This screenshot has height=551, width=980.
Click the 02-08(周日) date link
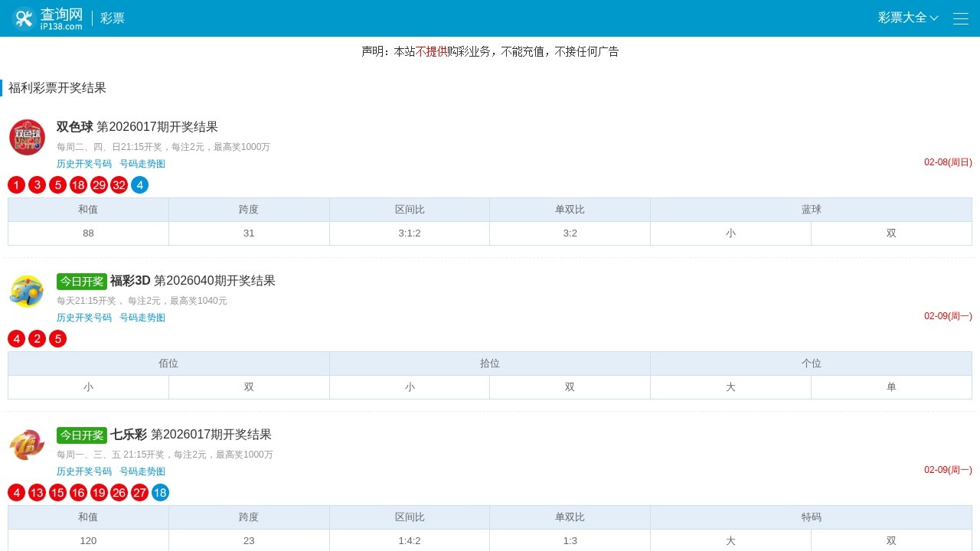tap(947, 162)
